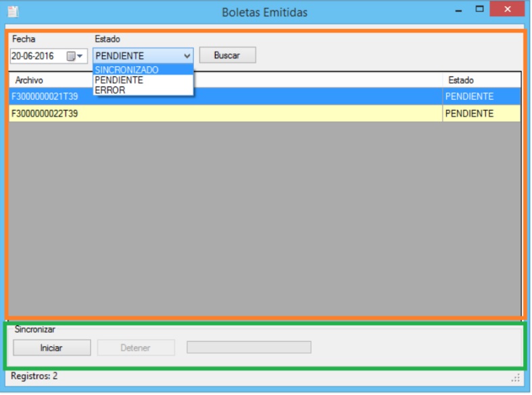Open the calendar picker for Fecha
The height and width of the screenshot is (395, 532).
[x=74, y=56]
